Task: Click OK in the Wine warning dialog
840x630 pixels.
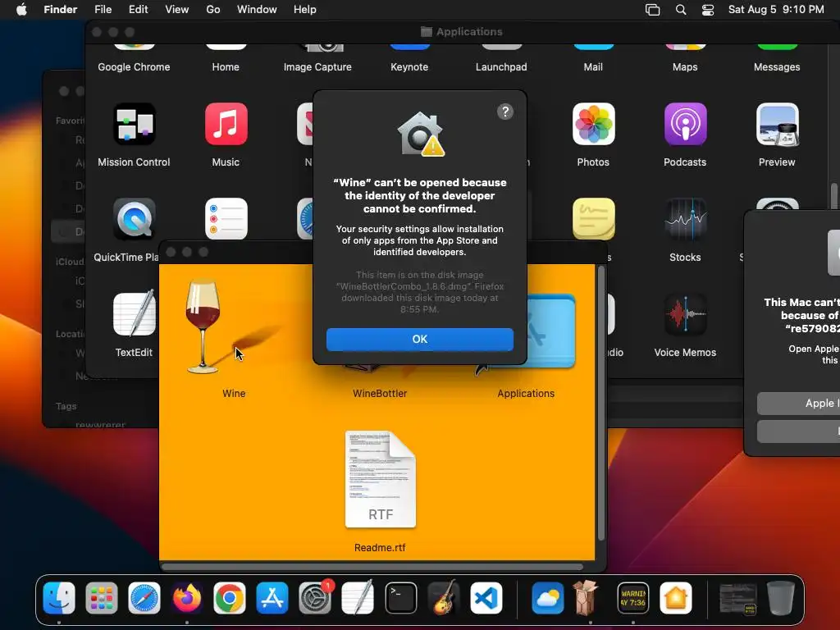Action: (x=419, y=339)
